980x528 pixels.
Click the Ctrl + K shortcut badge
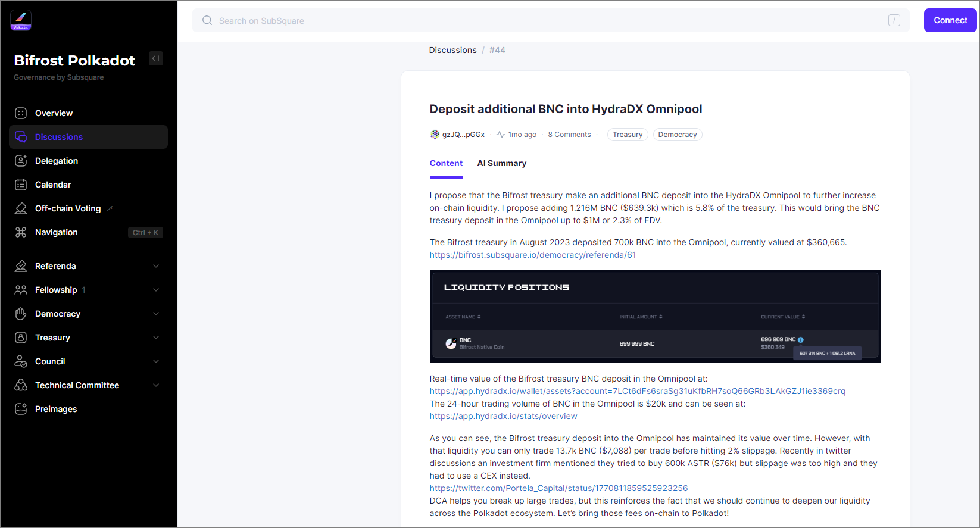tap(145, 232)
